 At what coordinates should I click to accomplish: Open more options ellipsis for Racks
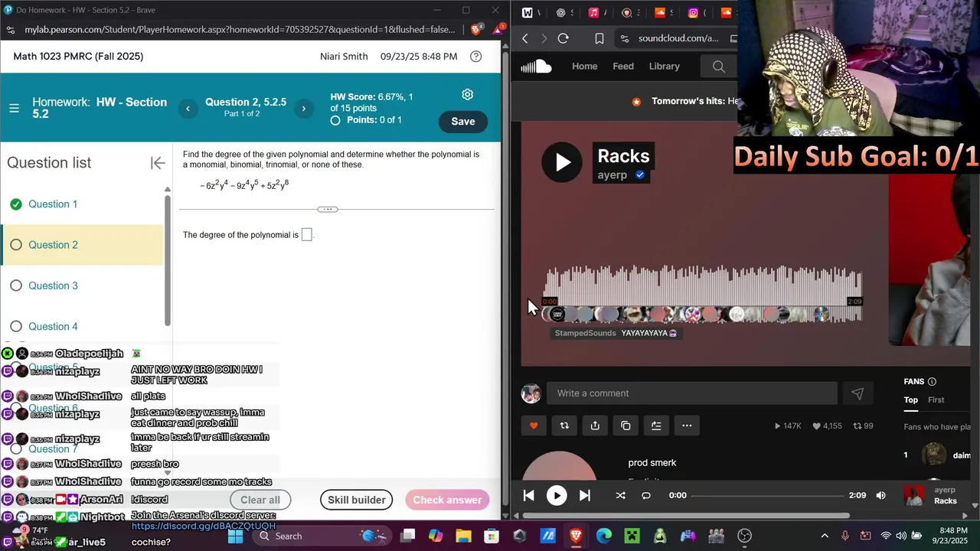tap(687, 425)
